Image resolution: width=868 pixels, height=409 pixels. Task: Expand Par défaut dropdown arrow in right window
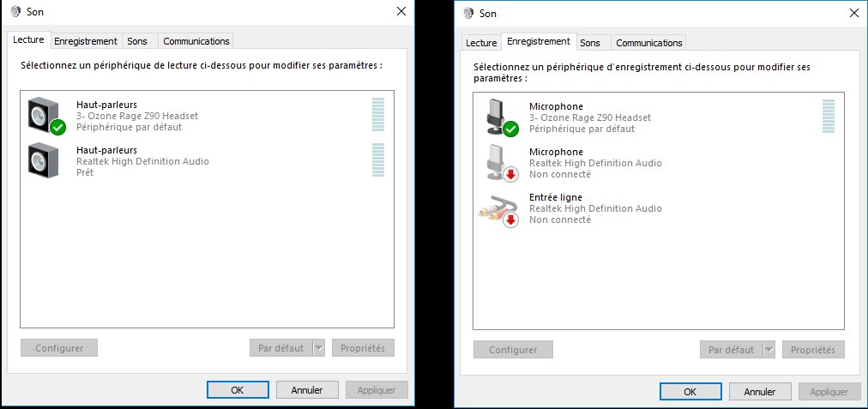pos(769,350)
